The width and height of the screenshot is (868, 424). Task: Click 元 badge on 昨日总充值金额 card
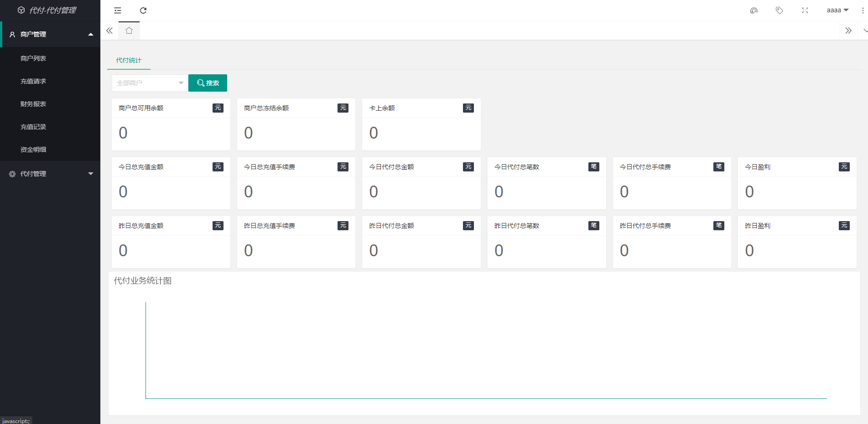[218, 226]
